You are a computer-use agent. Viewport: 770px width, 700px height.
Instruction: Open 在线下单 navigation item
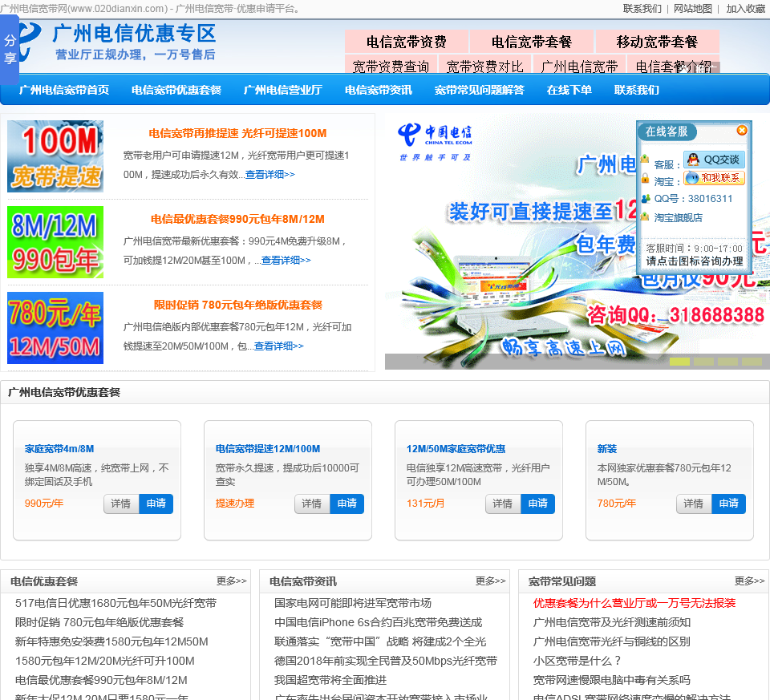(569, 90)
